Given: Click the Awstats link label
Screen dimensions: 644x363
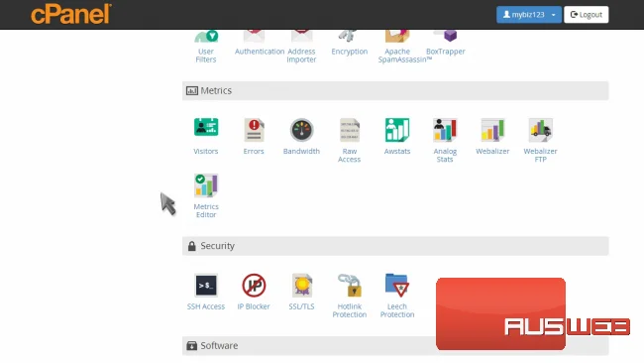Looking at the screenshot, I should pyautogui.click(x=397, y=152).
